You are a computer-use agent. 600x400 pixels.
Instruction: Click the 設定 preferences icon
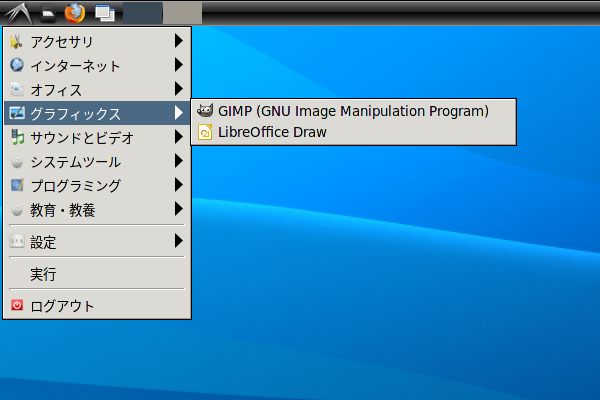point(17,241)
